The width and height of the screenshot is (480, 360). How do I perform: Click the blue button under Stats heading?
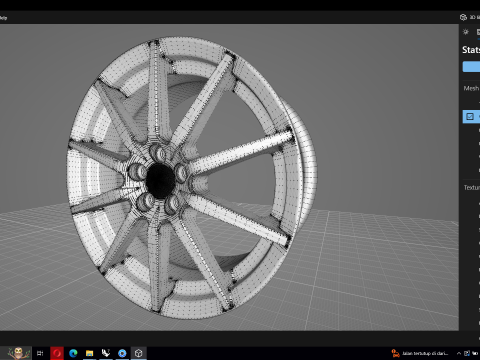(x=471, y=67)
